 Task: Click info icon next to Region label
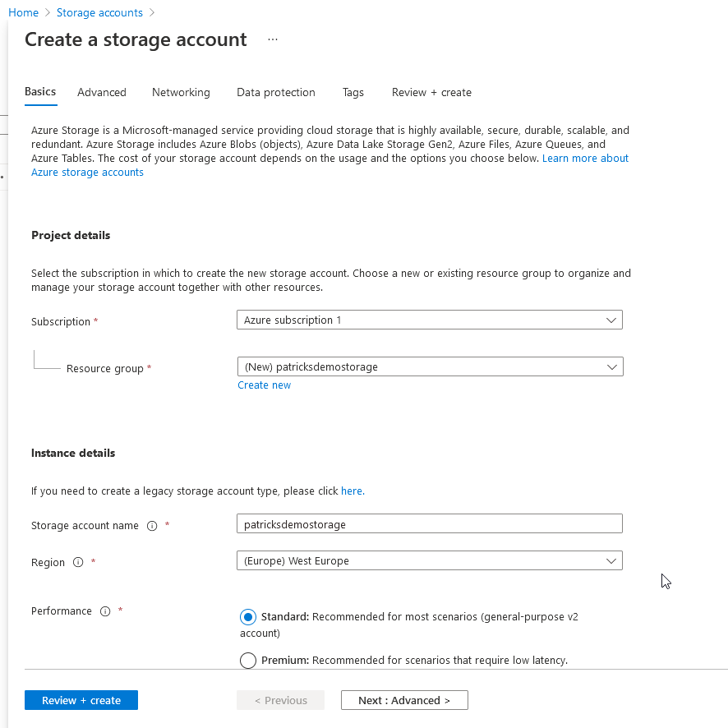(x=78, y=562)
